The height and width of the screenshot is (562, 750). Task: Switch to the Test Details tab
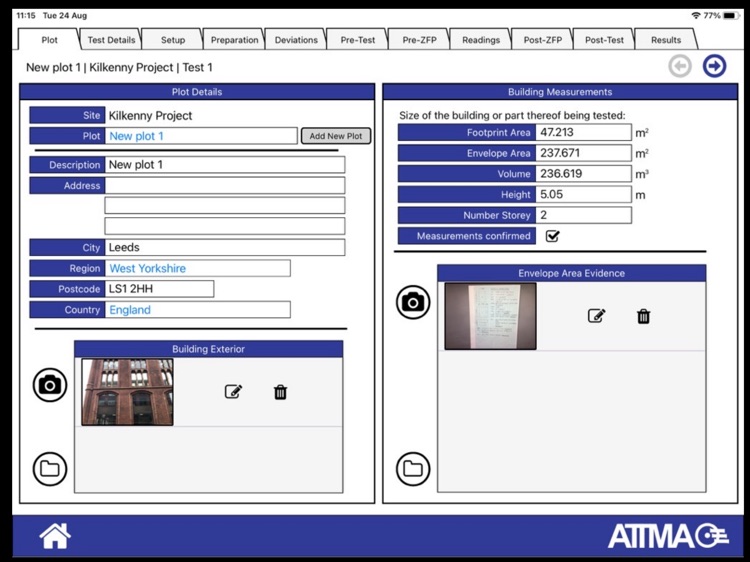pyautogui.click(x=111, y=40)
